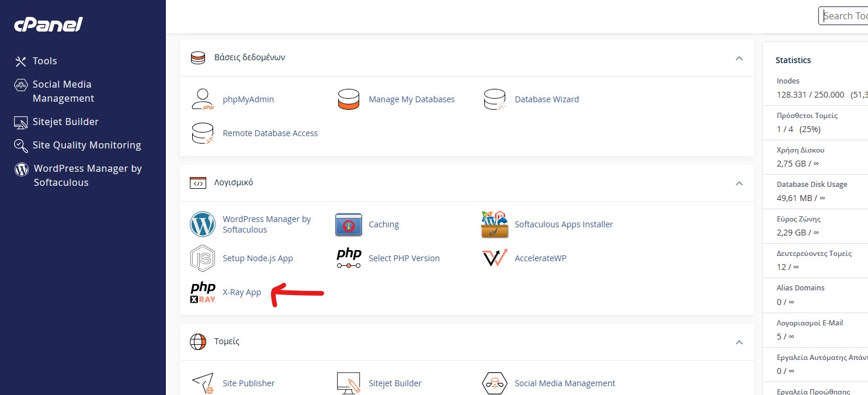Open the Database Wizard link

[x=547, y=99]
